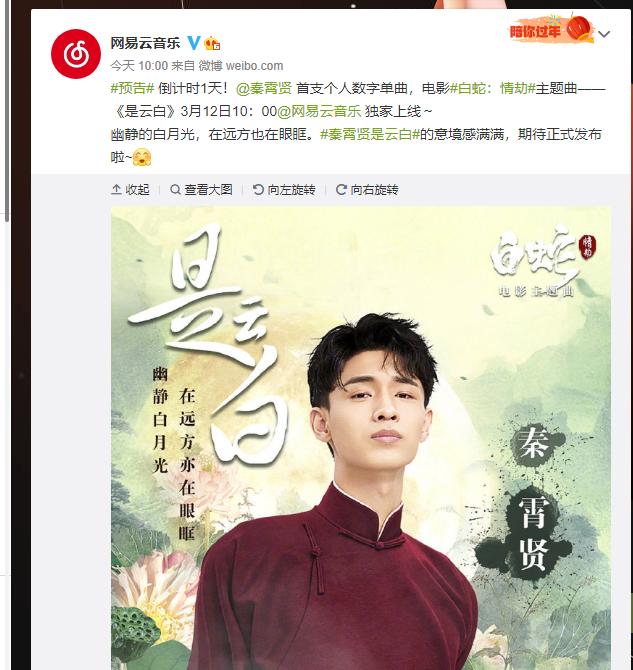Click the membership crown badge icon
633x670 pixels.
pyautogui.click(x=212, y=43)
